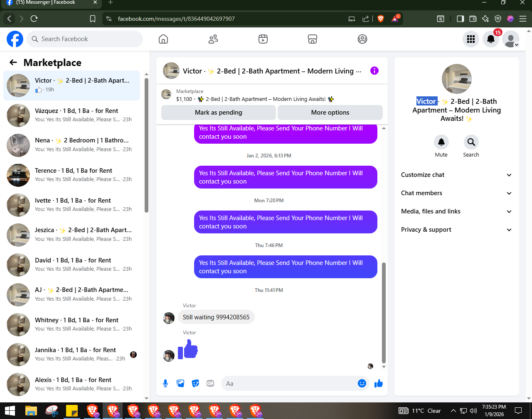Screen dimensions: 532x419
Task: Click Victor's large profile thumbnail
Action: 457,79
